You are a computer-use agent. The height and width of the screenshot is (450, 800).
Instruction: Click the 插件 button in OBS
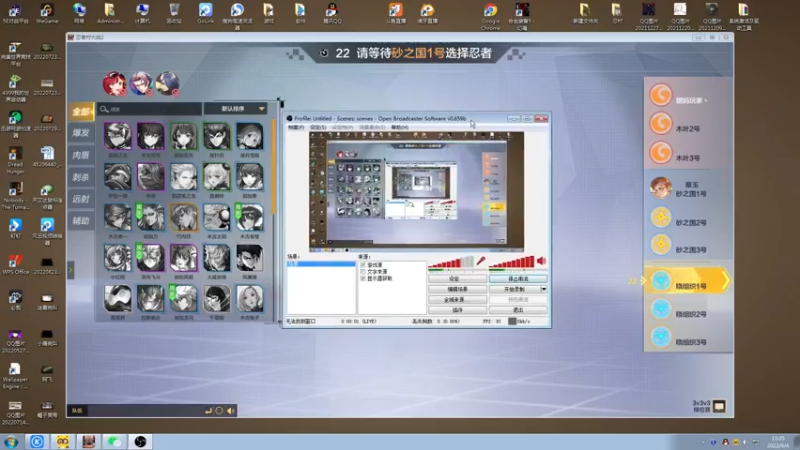pyautogui.click(x=457, y=310)
